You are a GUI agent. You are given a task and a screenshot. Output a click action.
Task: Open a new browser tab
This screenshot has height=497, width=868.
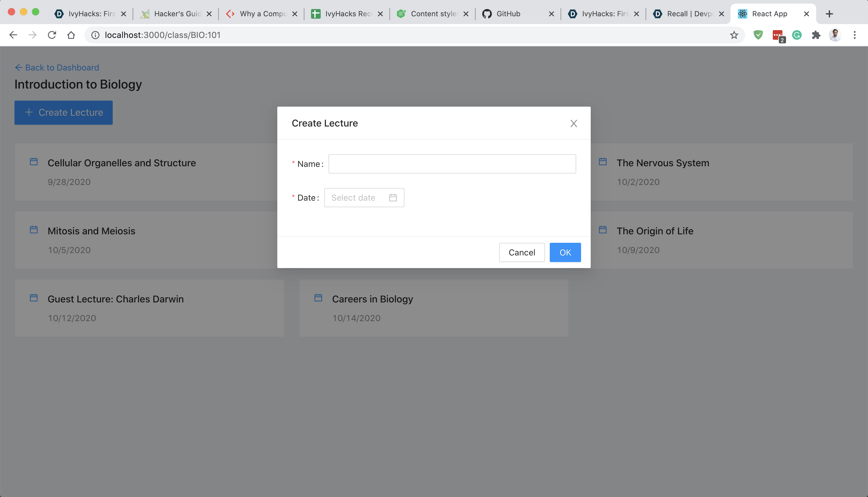pos(829,14)
